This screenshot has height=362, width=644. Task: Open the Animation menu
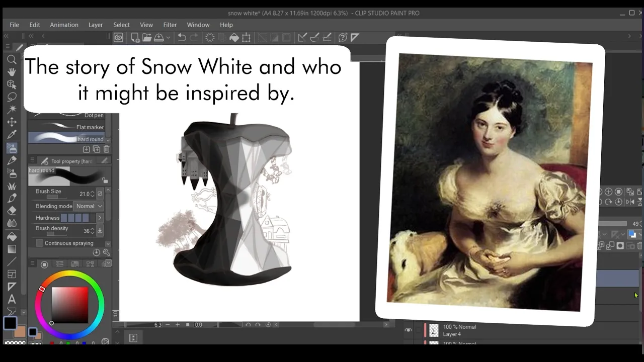point(64,25)
